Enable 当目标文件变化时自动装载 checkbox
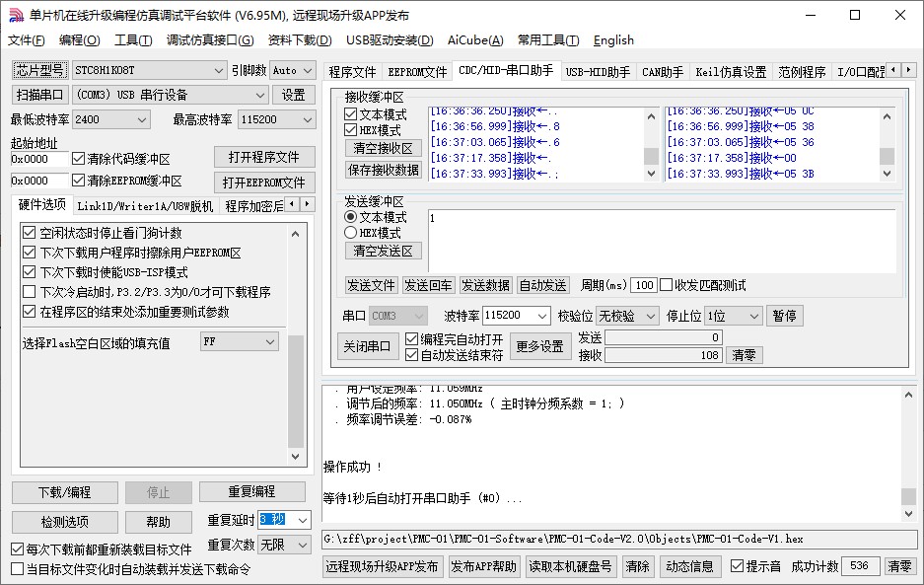 [17, 569]
